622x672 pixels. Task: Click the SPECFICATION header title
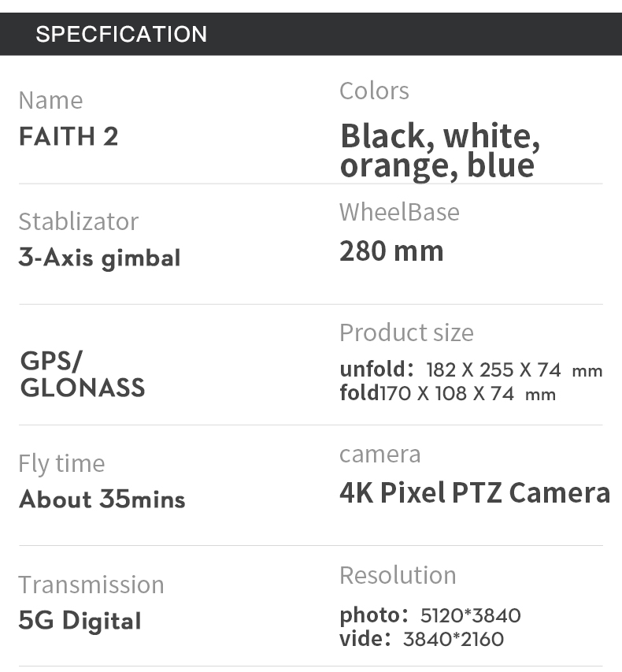121,35
